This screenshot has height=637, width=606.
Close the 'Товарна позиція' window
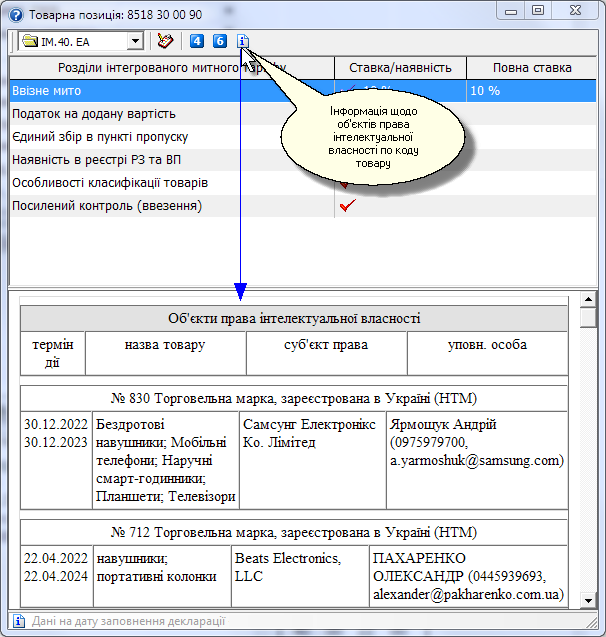tap(575, 11)
